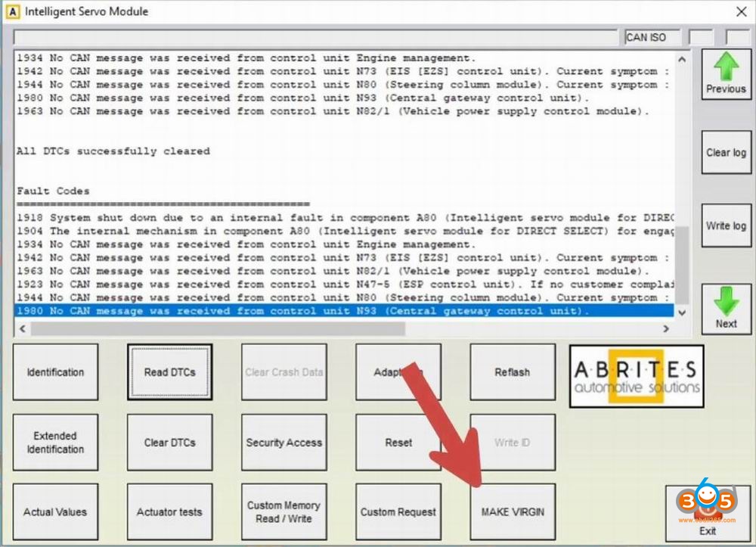
Task: Launch Actuator tests
Action: 169,512
